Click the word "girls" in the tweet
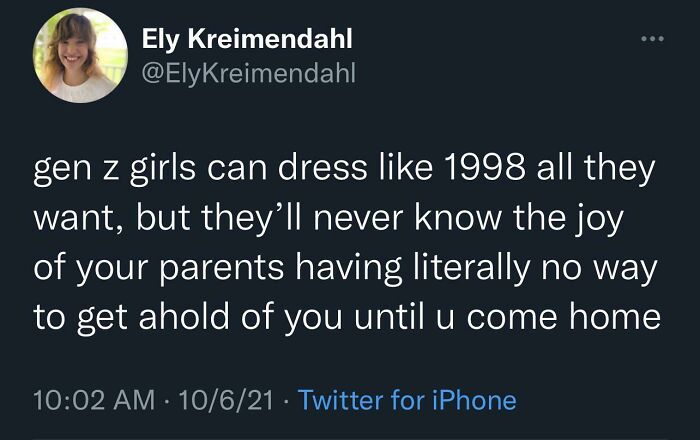 tap(162, 170)
